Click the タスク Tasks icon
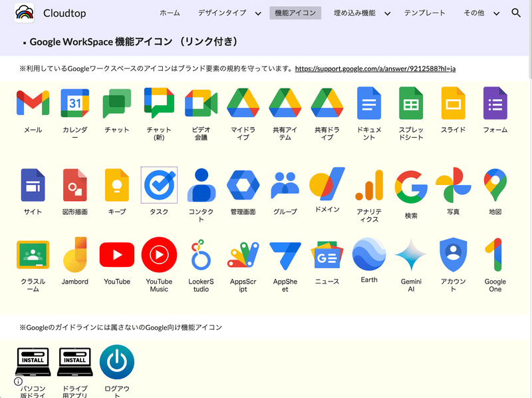This screenshot has height=398, width=532. click(159, 185)
